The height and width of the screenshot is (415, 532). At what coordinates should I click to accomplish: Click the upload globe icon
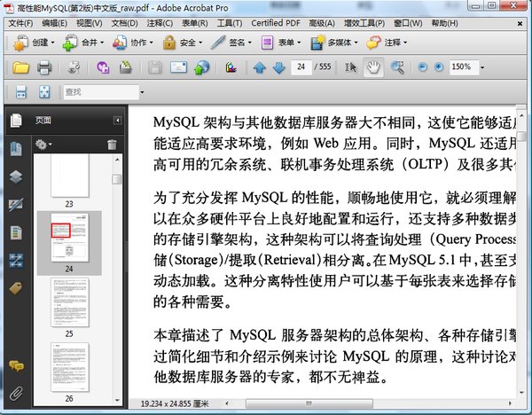tap(202, 67)
